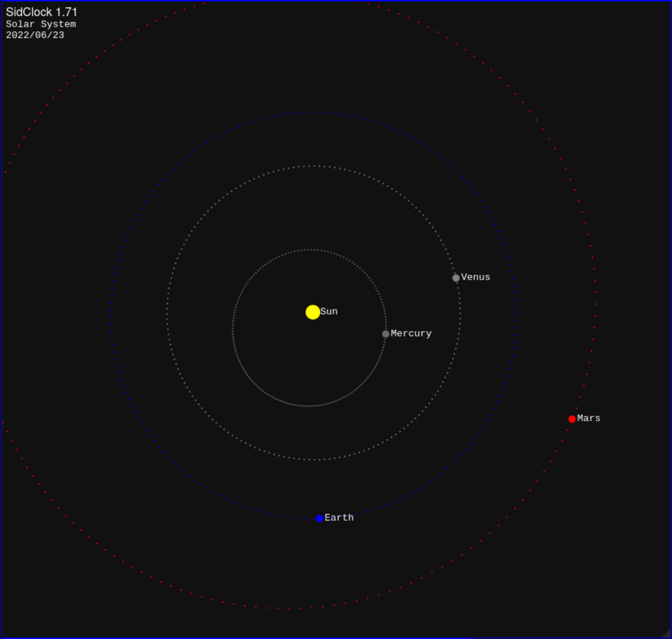Viewport: 672px width, 639px height.
Task: Click the gray Venus planet dot
Action: (456, 278)
